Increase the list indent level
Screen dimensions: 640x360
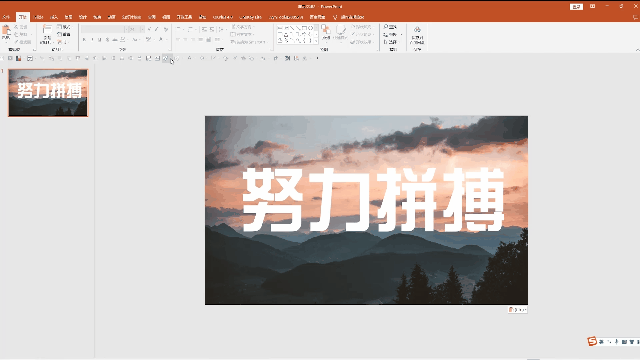212,29
